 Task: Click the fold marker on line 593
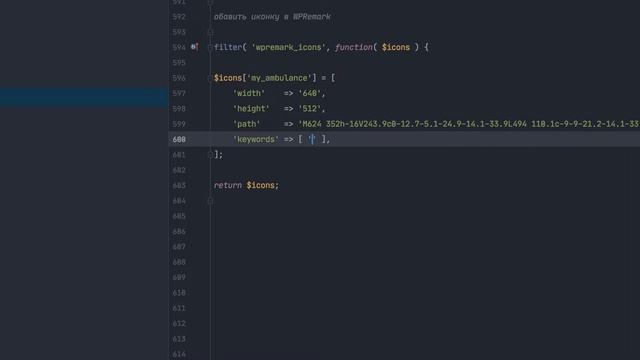(x=210, y=32)
